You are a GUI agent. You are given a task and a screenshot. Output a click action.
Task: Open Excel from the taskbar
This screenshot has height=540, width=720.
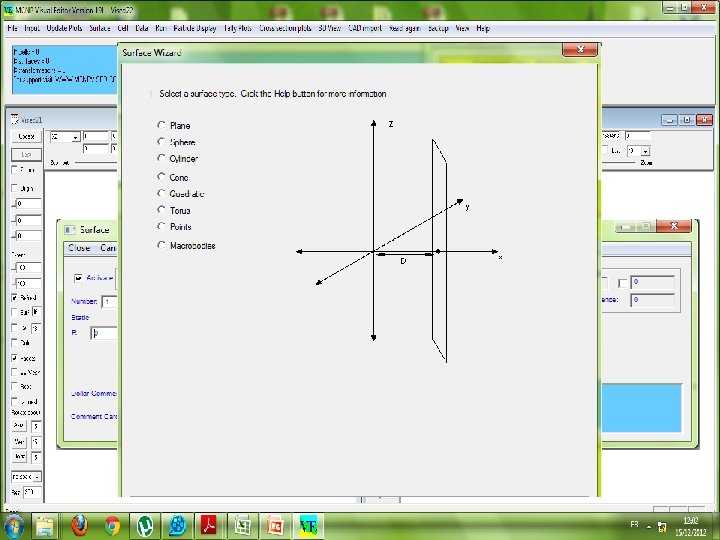coord(242,526)
